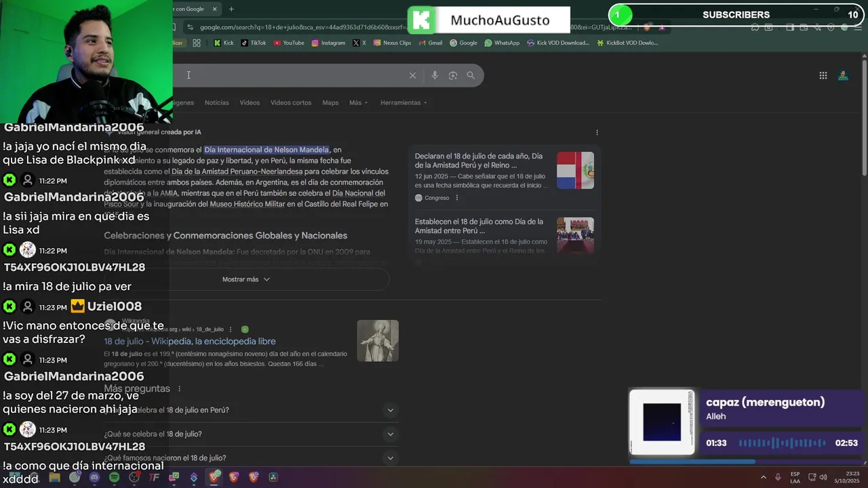Open the Kick bookmark
The width and height of the screenshot is (868, 488).
click(x=223, y=43)
